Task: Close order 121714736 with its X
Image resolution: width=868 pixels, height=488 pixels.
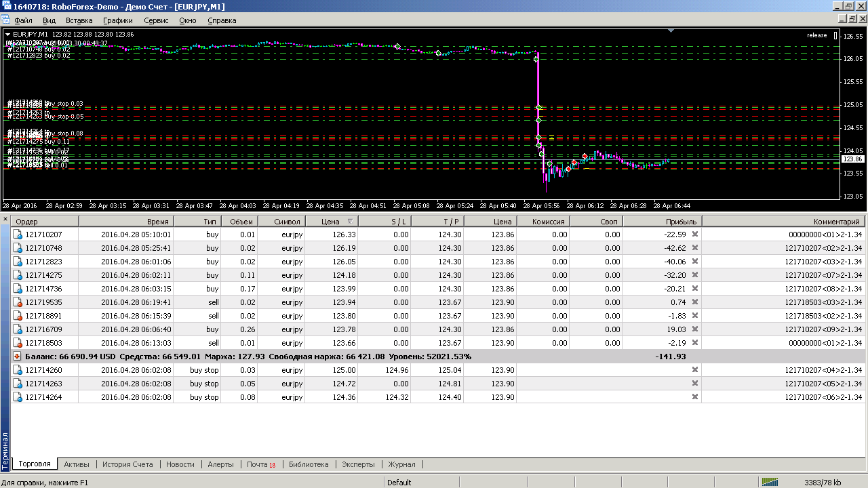Action: [695, 289]
